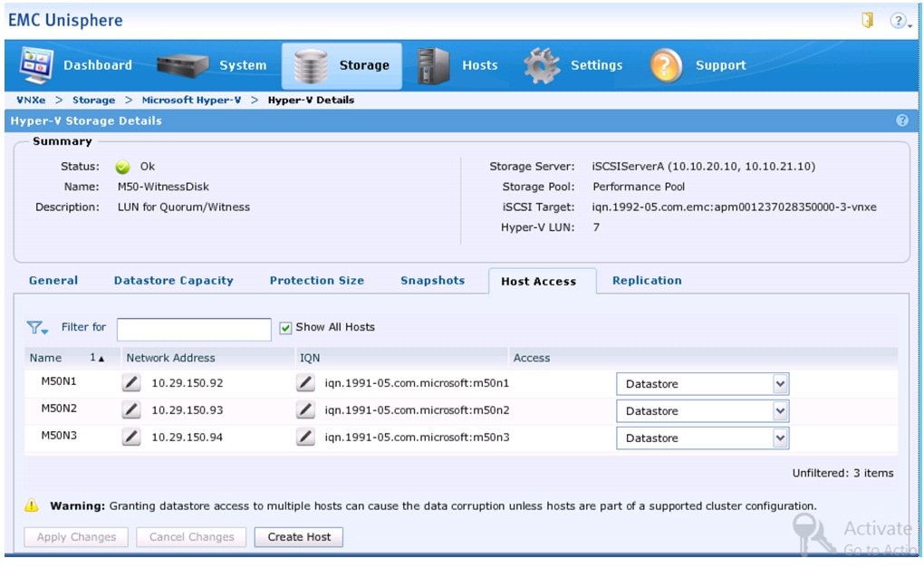Toggle the Show All Hosts checkbox
This screenshot has width=924, height=587.
coord(285,328)
